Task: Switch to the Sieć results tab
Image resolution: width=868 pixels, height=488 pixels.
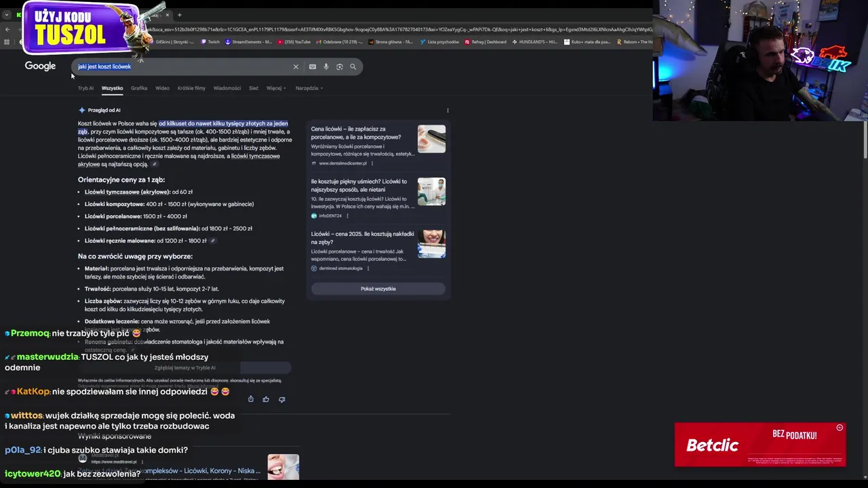Action: pyautogui.click(x=254, y=88)
